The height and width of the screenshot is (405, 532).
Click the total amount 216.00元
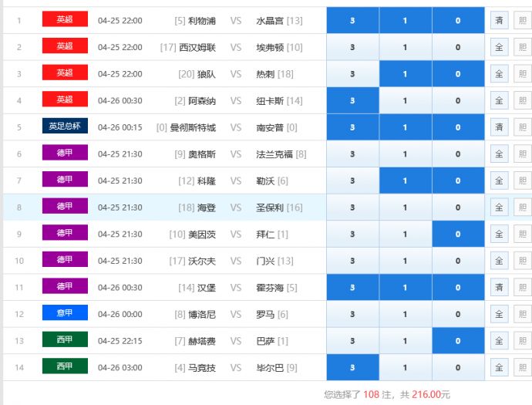tap(431, 394)
